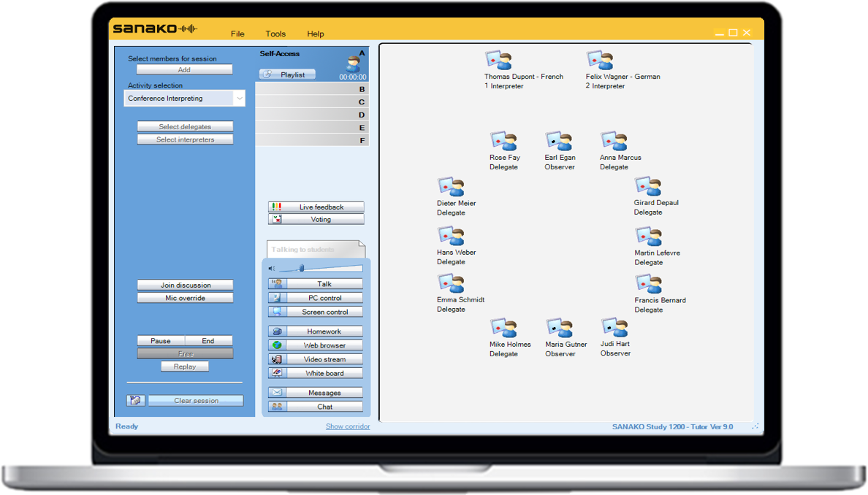
Task: Click the Live feedback button
Action: point(316,207)
